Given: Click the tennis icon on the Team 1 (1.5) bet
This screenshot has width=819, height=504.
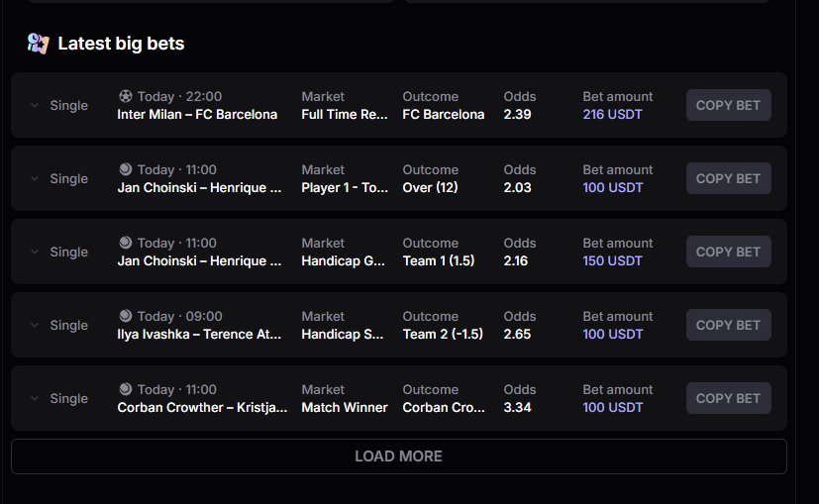Looking at the screenshot, I should point(125,244).
